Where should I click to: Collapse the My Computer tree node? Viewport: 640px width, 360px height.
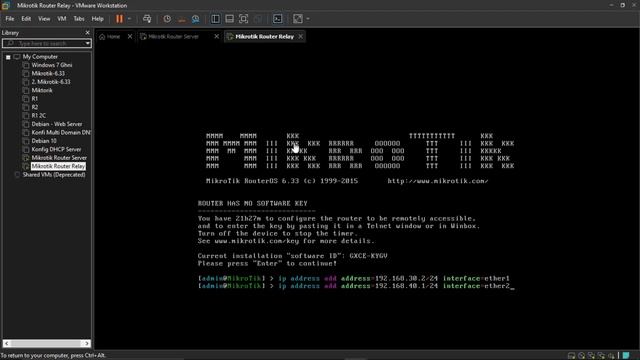click(x=8, y=57)
